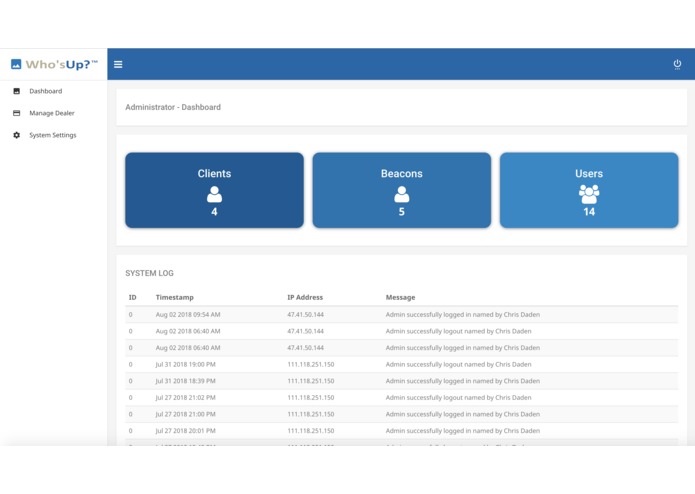This screenshot has width=695, height=494.
Task: Open Manage Dealer from the sidebar
Action: point(52,113)
